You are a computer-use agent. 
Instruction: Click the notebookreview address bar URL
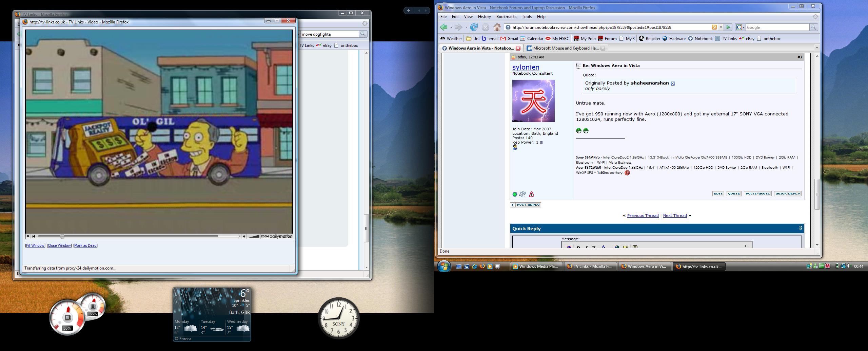pos(592,27)
